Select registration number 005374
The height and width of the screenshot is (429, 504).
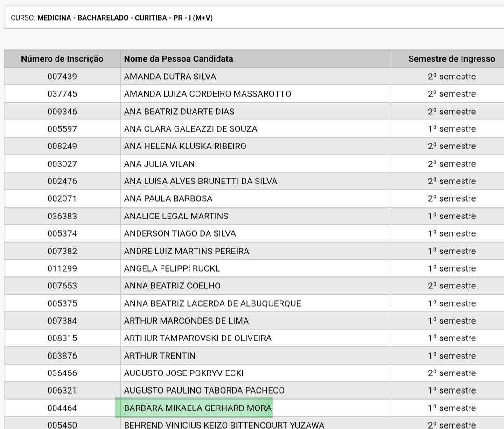coord(62,233)
